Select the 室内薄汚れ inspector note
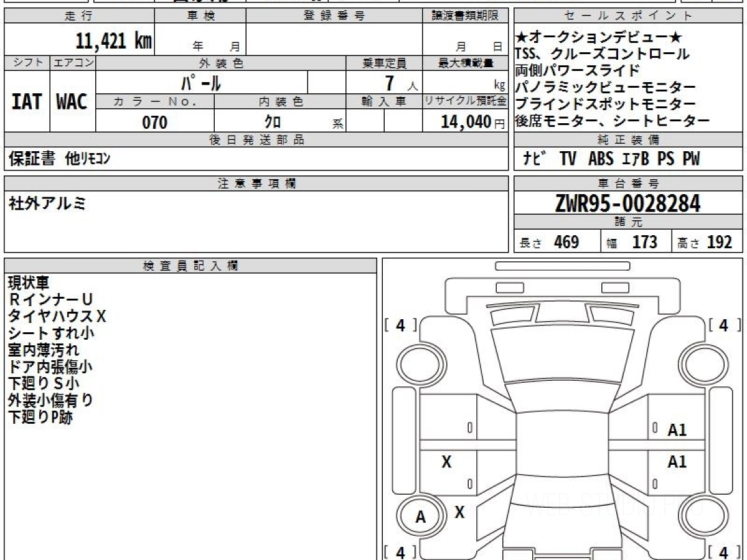The height and width of the screenshot is (560, 747). click(44, 350)
